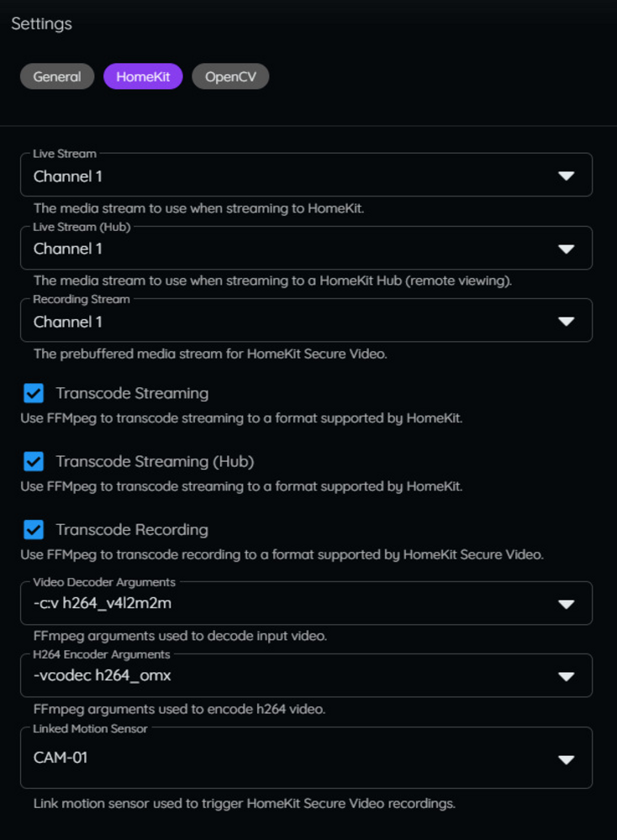Click the Live Stream (Hub) dropdown arrow
Viewport: 617px width, 840px height.
click(x=566, y=249)
